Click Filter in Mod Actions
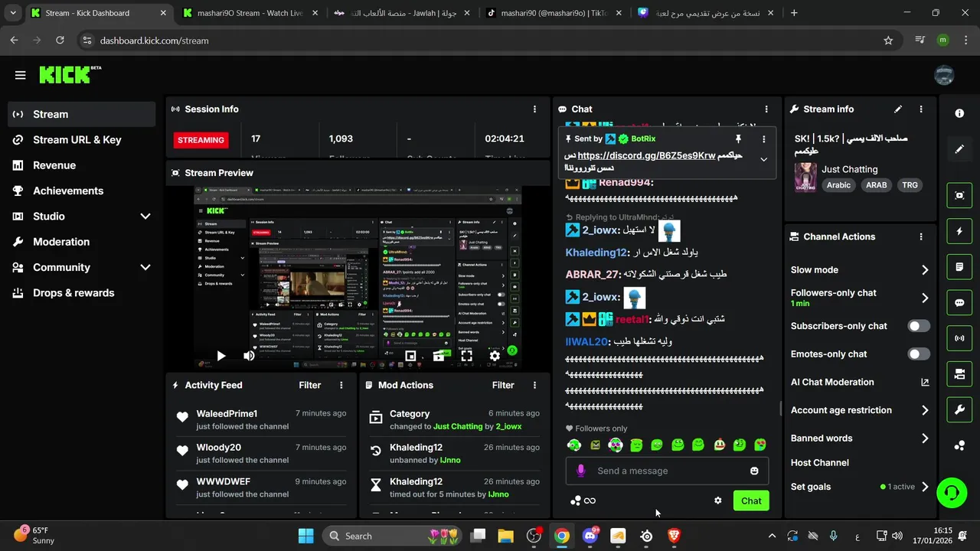980x551 pixels. click(503, 385)
